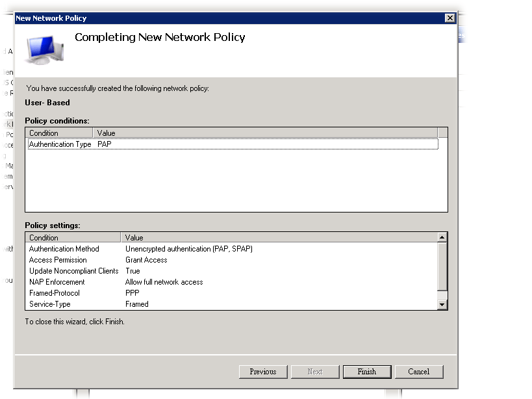Click Policy settings scrollbar down arrow
The image size is (532, 399).
coord(442,304)
